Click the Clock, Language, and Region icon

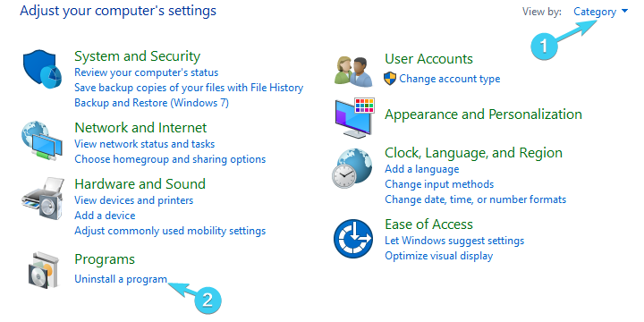pos(352,168)
